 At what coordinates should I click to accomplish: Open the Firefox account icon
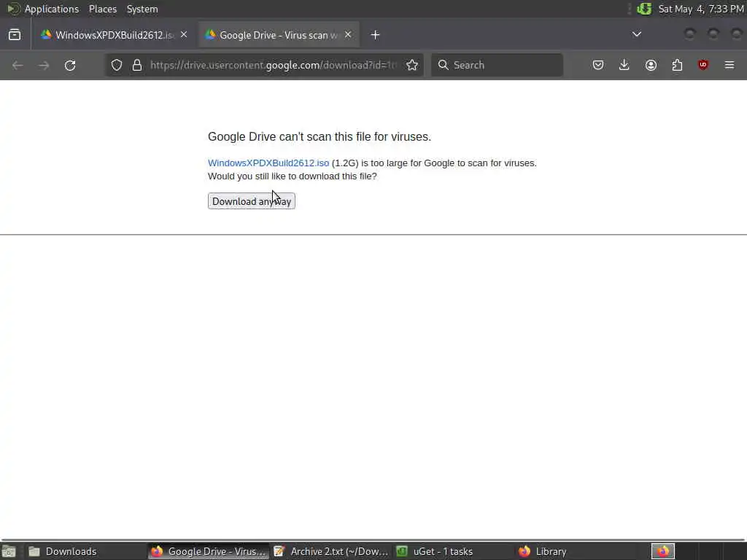point(651,65)
